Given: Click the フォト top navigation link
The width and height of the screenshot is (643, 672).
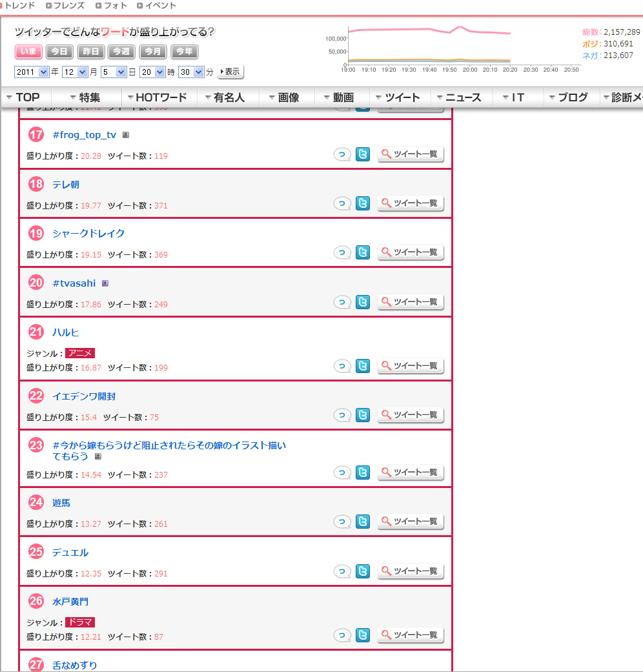Looking at the screenshot, I should [112, 6].
